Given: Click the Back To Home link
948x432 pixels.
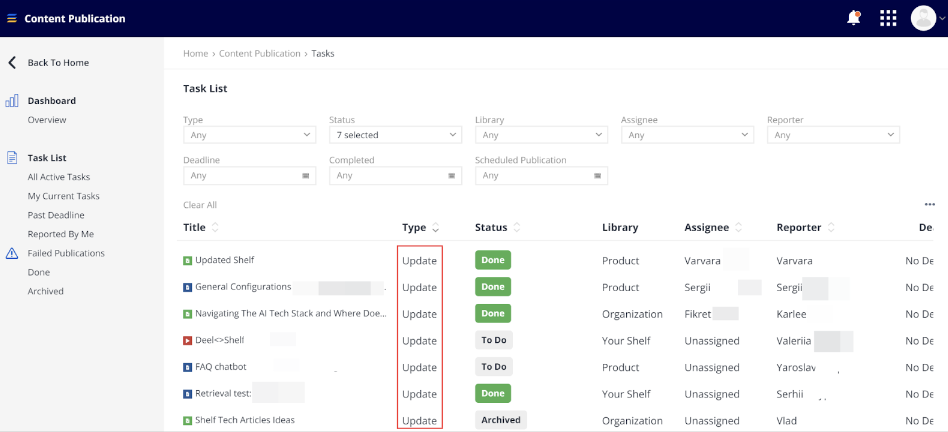Looking at the screenshot, I should pyautogui.click(x=58, y=62).
